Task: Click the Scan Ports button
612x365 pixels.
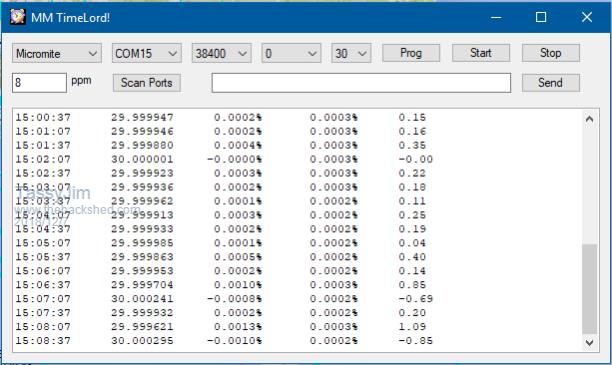Action: 147,83
